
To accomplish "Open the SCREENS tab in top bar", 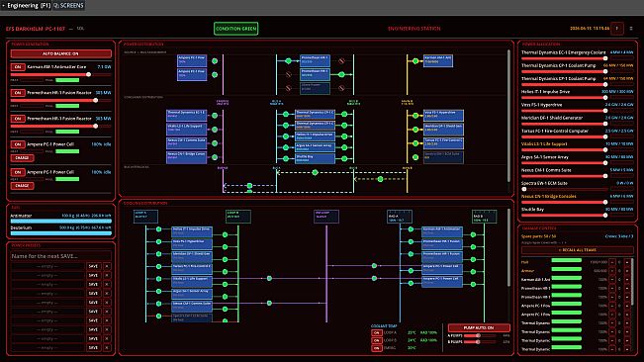I will 68,5.
